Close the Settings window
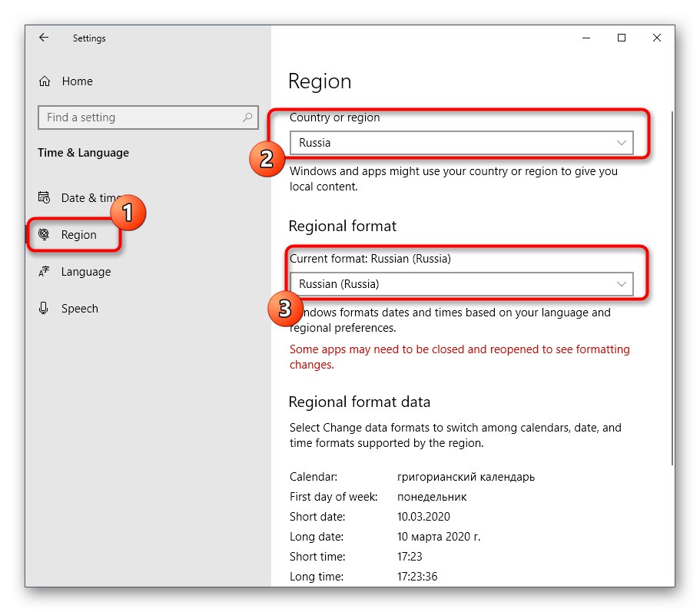The image size is (700, 612). tap(657, 38)
